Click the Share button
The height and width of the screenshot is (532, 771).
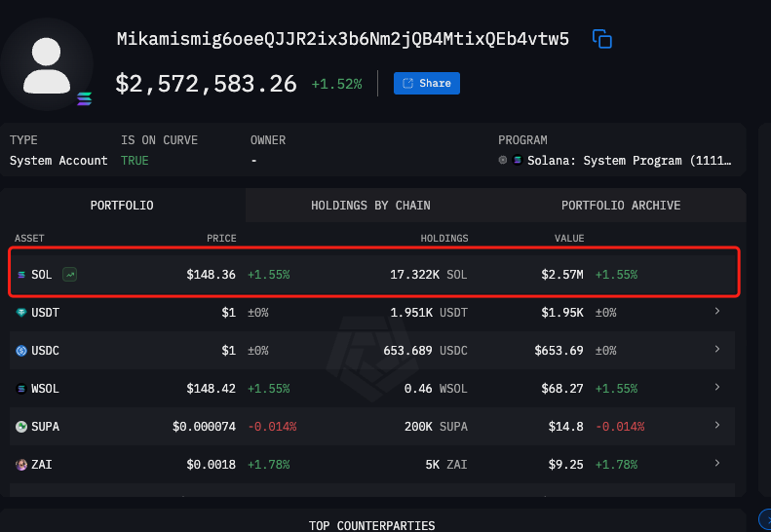click(x=427, y=83)
